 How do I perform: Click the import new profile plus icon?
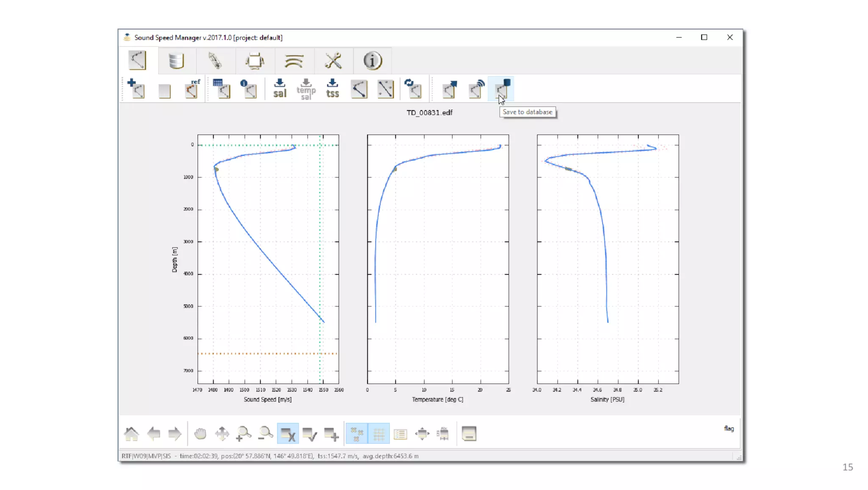point(136,89)
